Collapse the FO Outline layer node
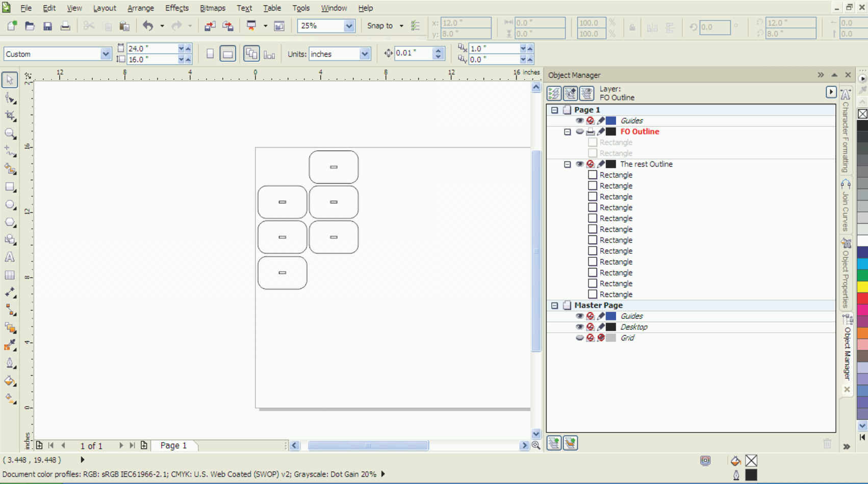868x484 pixels. [x=567, y=131]
